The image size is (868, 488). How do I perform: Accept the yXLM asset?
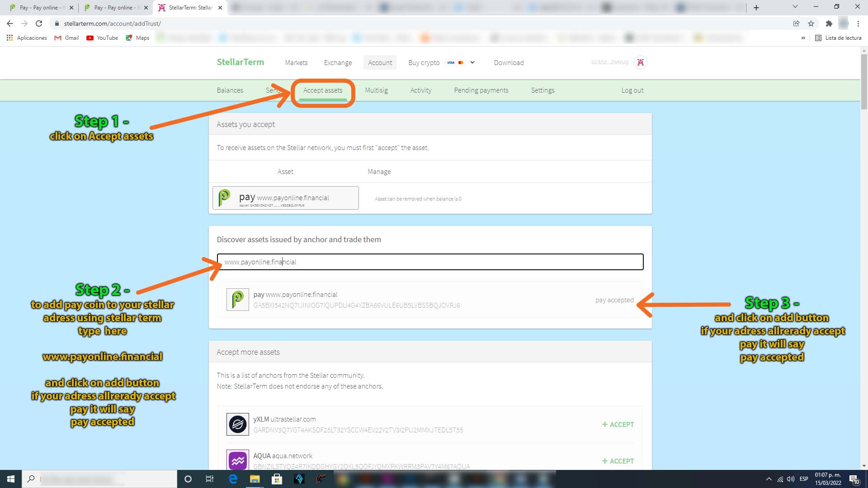pos(618,424)
